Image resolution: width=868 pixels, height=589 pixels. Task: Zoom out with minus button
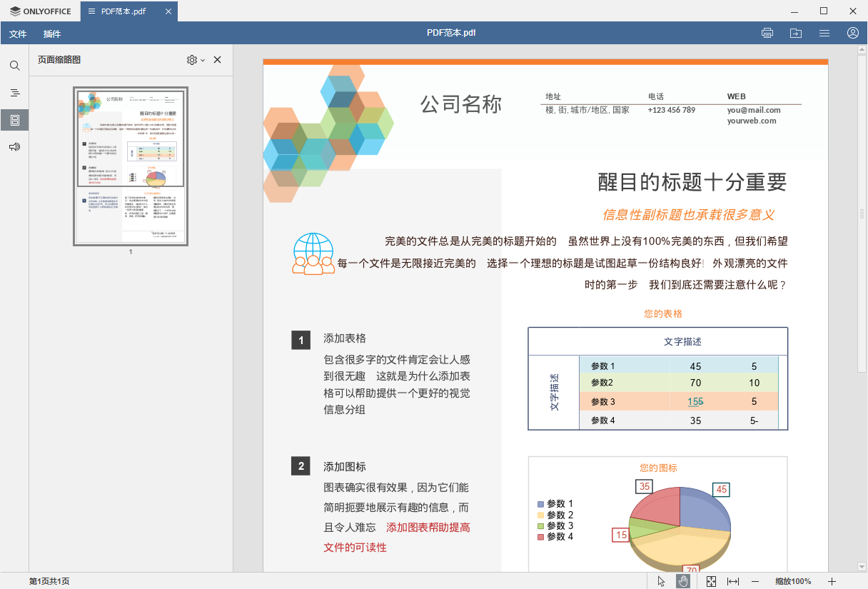755,581
